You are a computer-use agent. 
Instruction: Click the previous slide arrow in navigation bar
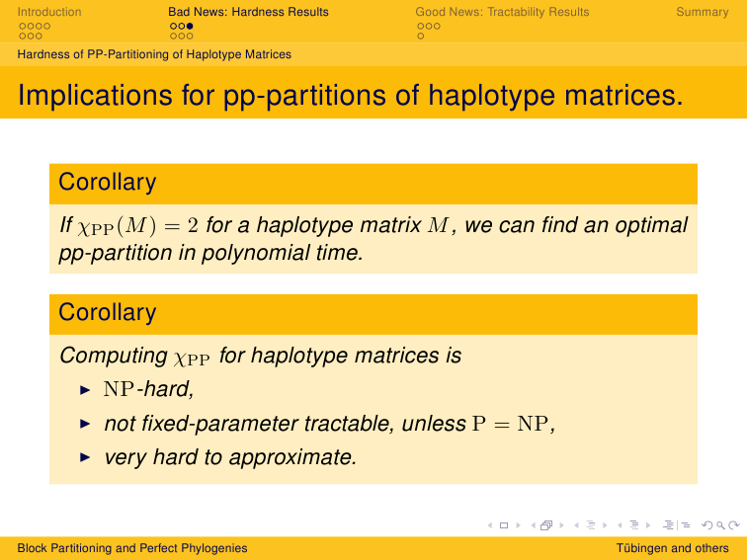tap(490, 525)
